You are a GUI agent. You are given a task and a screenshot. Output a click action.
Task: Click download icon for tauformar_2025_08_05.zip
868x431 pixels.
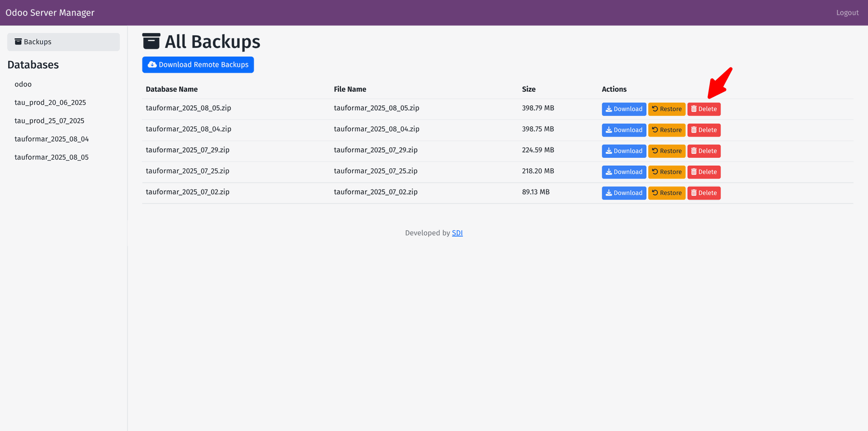(609, 109)
